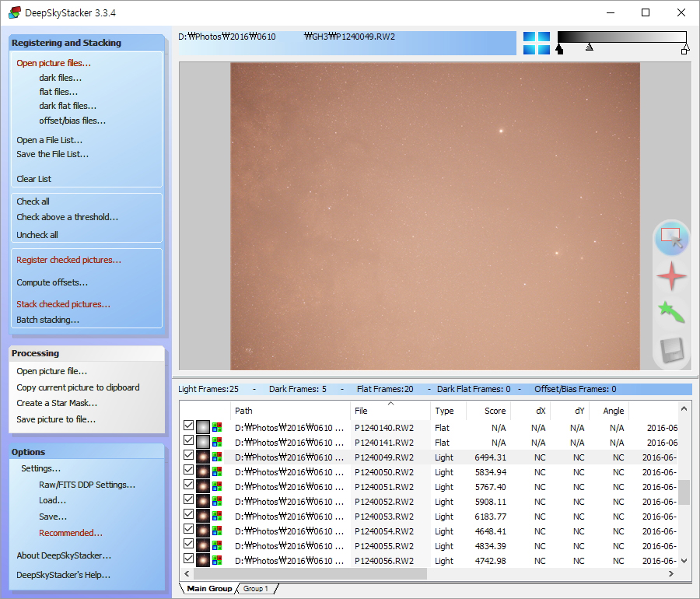Toggle checkbox for P1240051.RW2

188,485
